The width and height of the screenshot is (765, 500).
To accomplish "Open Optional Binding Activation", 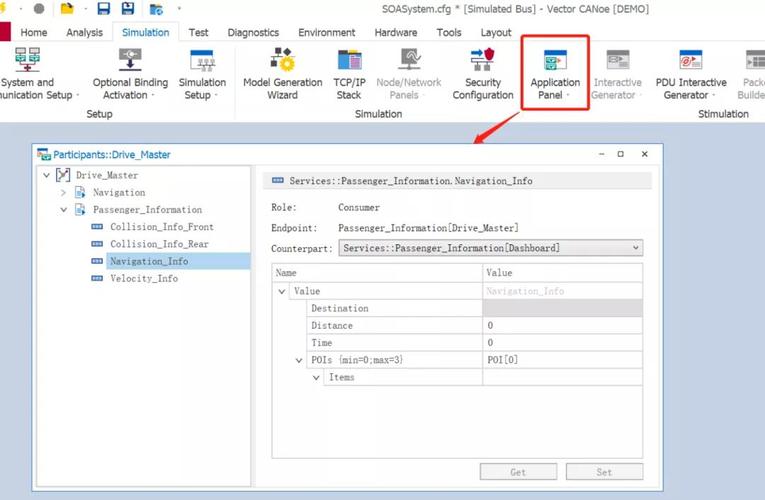I will (130, 74).
